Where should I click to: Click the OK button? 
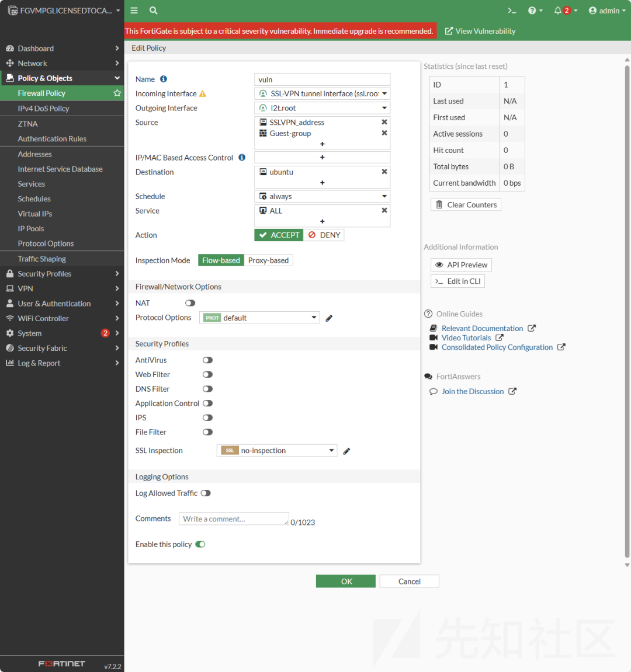point(346,581)
